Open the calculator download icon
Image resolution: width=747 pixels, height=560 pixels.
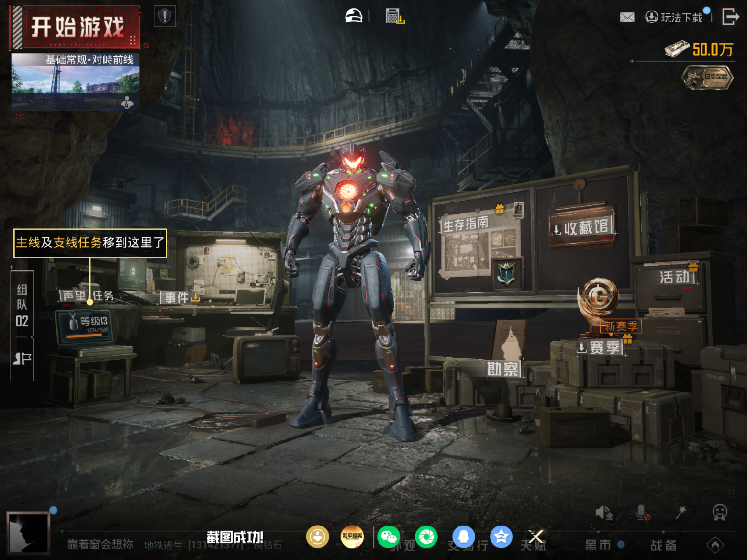pyautogui.click(x=395, y=16)
